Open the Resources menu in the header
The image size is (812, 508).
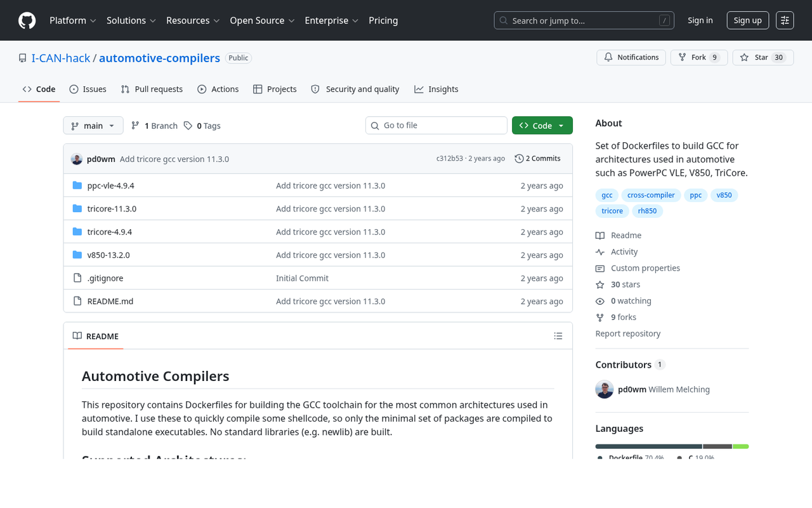pos(192,20)
